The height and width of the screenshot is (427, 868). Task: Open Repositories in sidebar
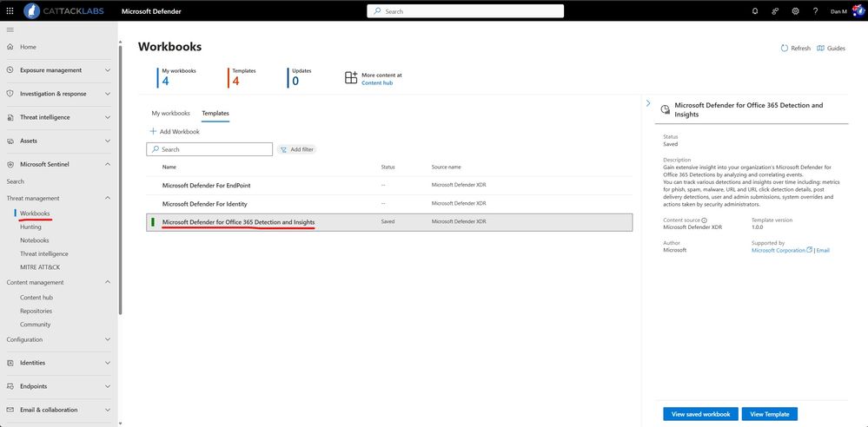pyautogui.click(x=36, y=311)
